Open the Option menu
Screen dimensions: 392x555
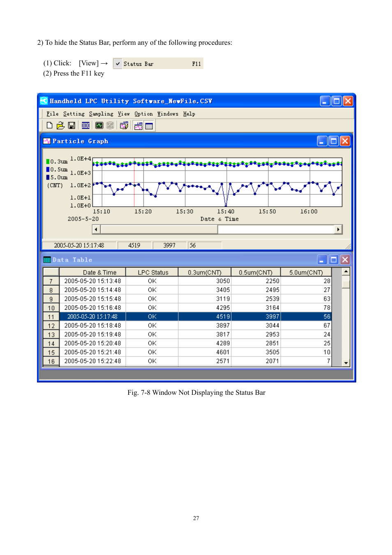143,114
